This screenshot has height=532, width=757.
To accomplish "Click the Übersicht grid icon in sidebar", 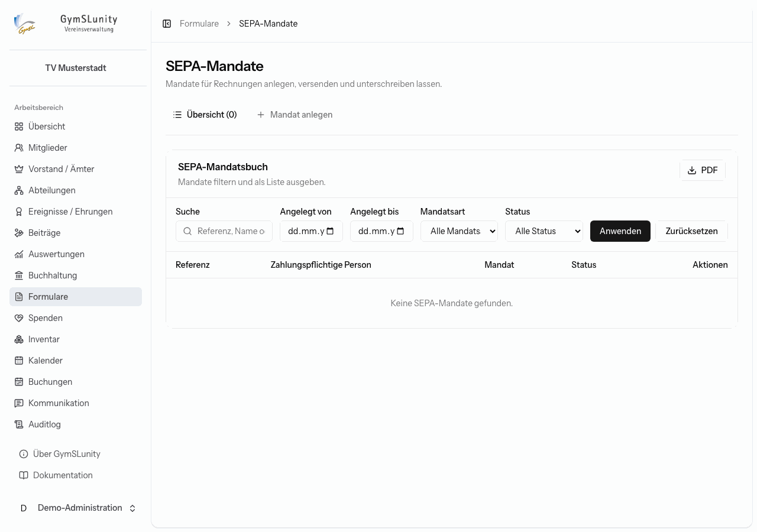I will point(19,126).
